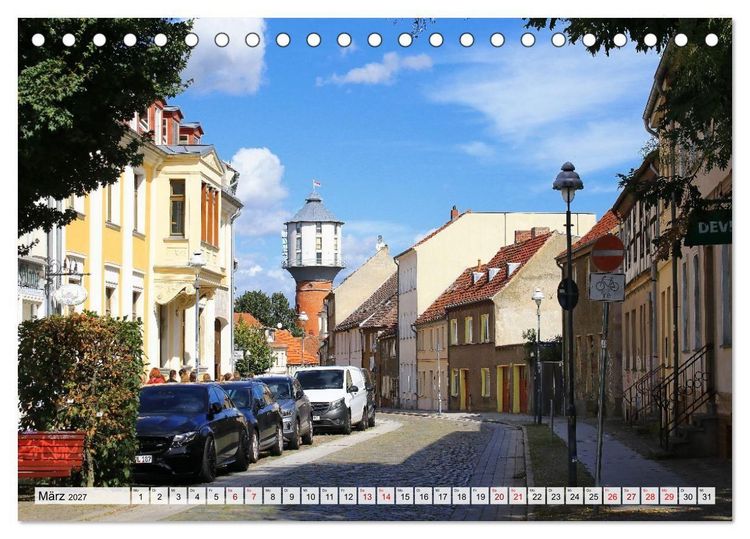Select the red Sunday date 7
The width and height of the screenshot is (750, 539).
(x=254, y=495)
